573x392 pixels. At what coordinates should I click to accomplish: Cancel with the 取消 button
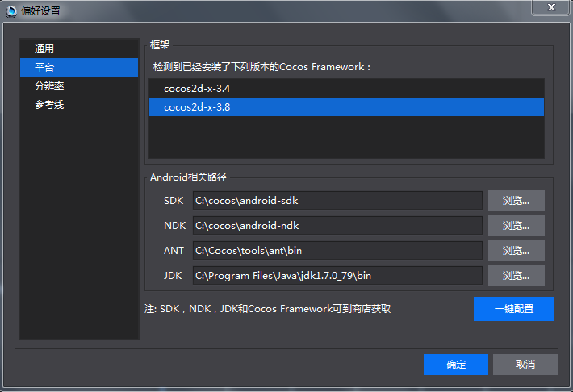point(525,365)
